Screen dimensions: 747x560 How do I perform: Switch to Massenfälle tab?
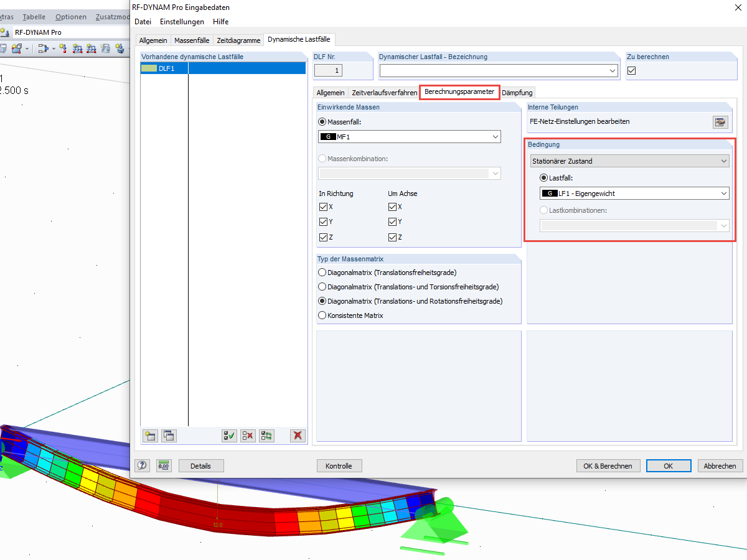click(192, 40)
